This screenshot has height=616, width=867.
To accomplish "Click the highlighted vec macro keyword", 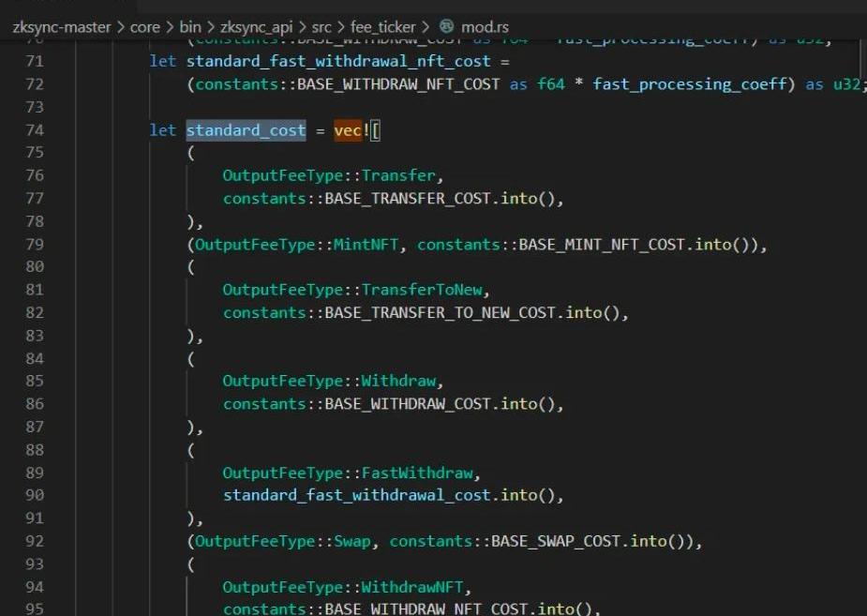I will click(x=348, y=130).
